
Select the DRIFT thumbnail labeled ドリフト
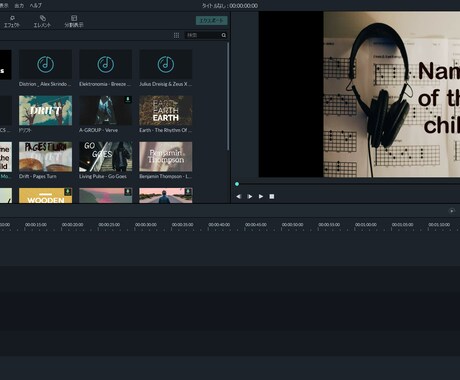[x=45, y=110]
